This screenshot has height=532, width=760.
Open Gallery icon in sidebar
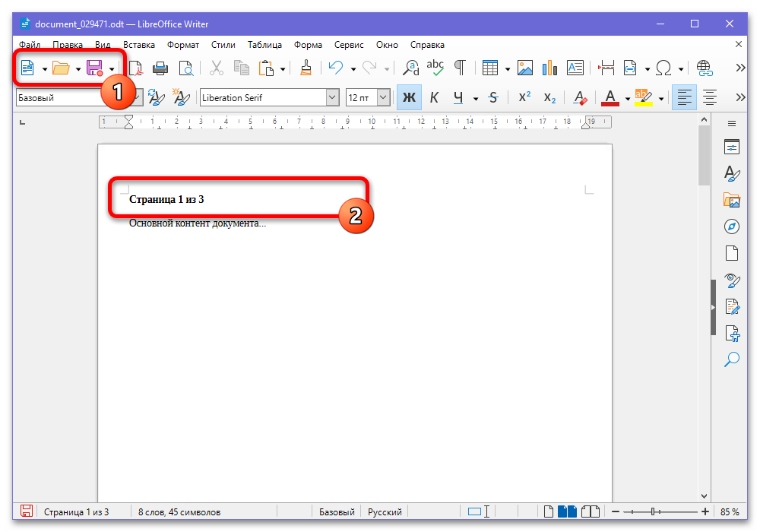click(731, 200)
